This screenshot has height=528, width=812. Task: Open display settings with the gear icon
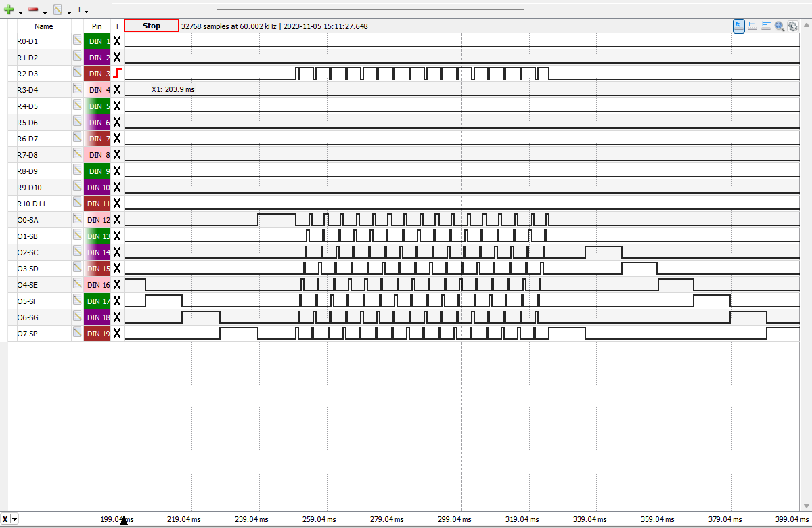click(792, 26)
